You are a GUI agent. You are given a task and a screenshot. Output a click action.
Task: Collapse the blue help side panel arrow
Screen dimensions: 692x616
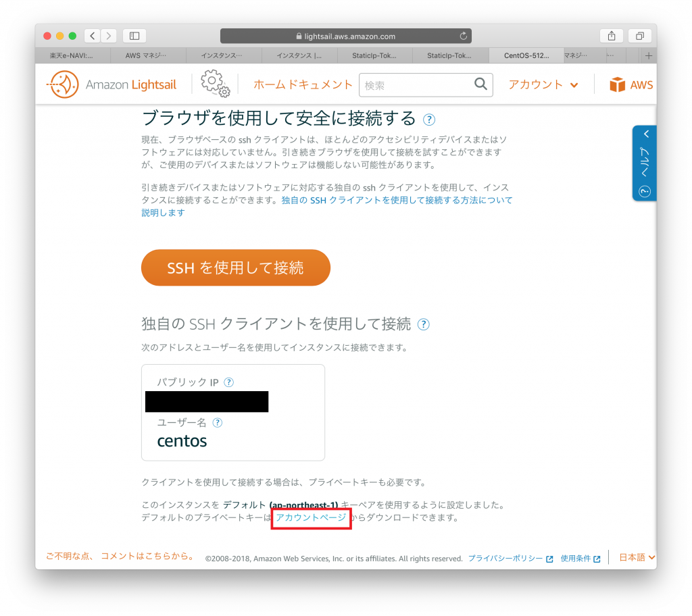coord(646,134)
